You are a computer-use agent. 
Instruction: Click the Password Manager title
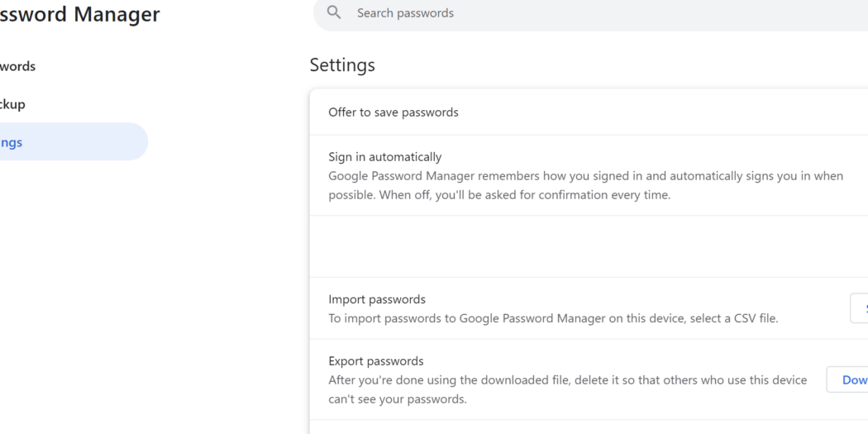tap(79, 14)
